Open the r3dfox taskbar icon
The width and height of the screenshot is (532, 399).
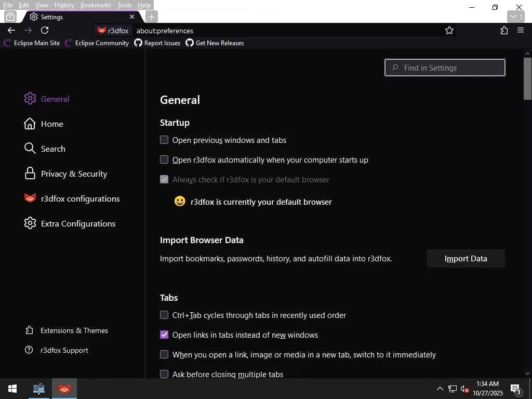[64, 389]
